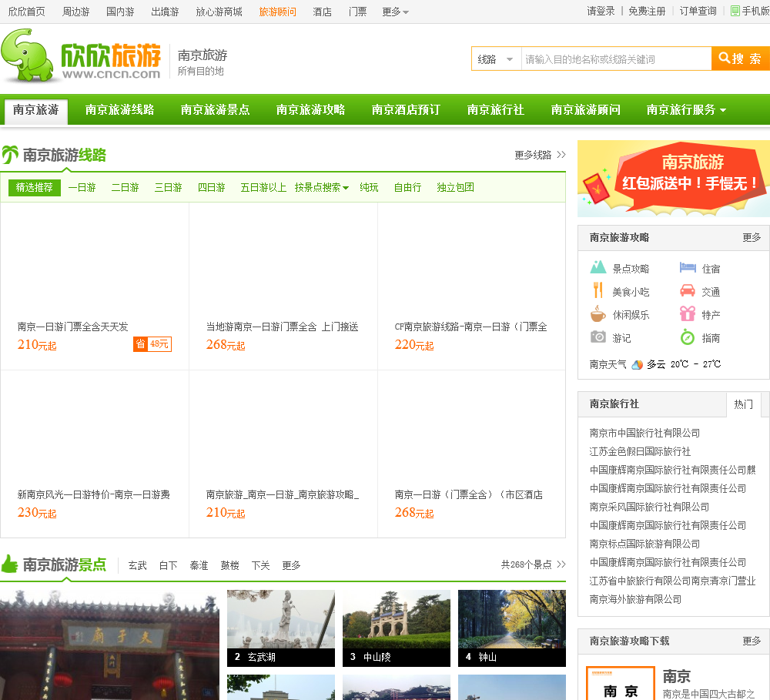This screenshot has width=770, height=700.
Task: Select the 自由行 route filter
Action: (407, 187)
